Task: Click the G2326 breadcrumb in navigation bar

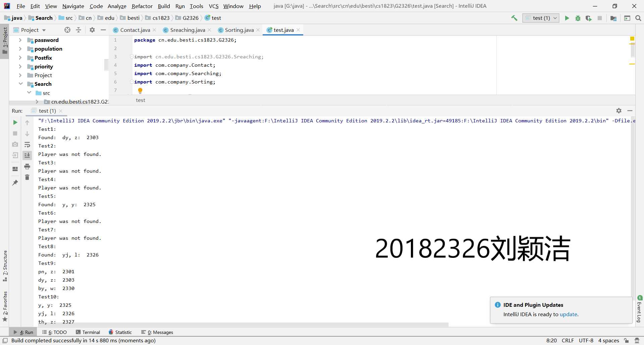Action: (x=187, y=18)
